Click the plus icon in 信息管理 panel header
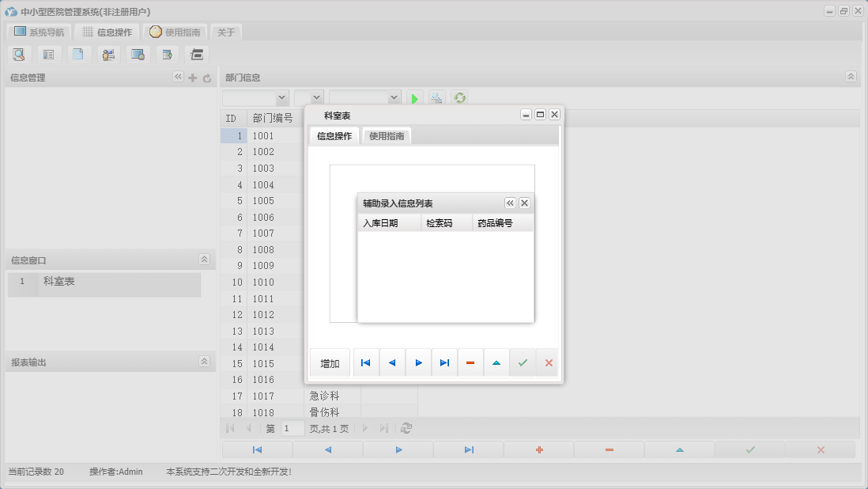 (192, 78)
